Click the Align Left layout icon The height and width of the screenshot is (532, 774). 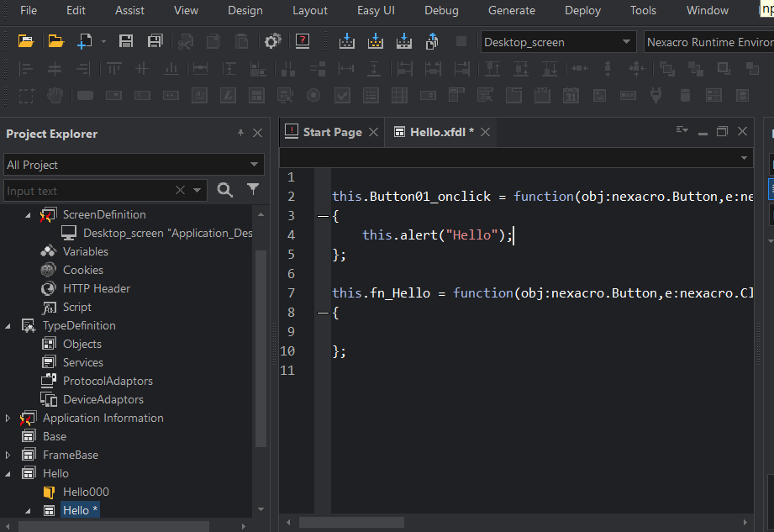(x=26, y=69)
